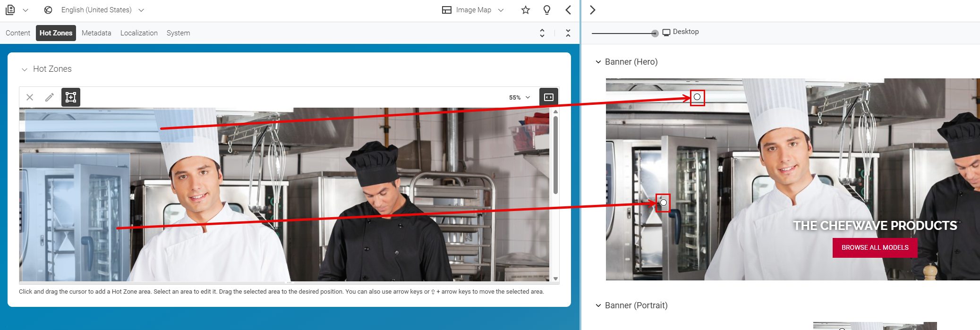Click the star bookmark icon
Image resolution: width=980 pixels, height=330 pixels.
click(x=526, y=10)
